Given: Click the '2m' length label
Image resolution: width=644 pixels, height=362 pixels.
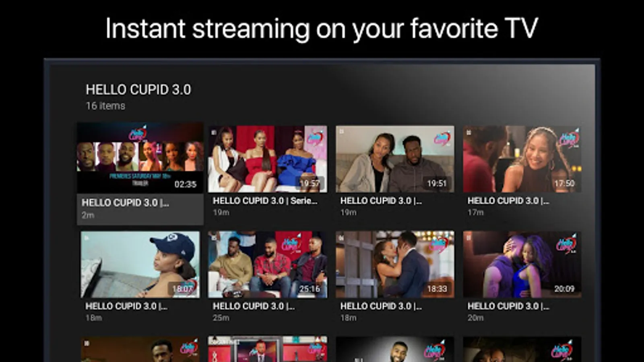Looking at the screenshot, I should pos(88,215).
